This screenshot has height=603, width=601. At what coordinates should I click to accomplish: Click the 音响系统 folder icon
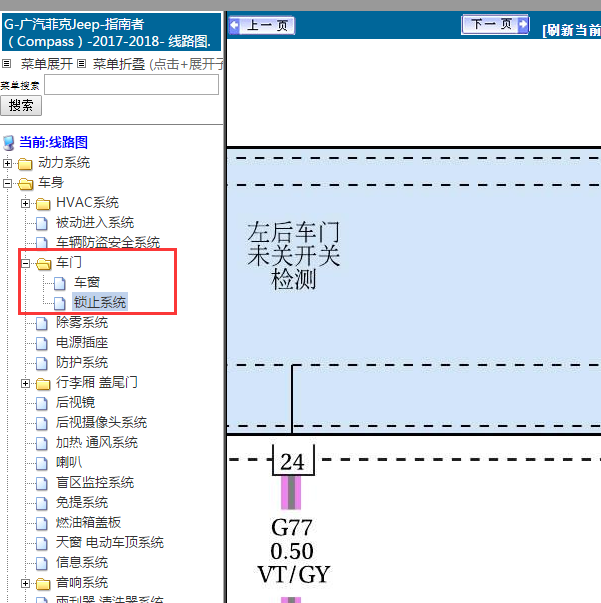(x=43, y=584)
